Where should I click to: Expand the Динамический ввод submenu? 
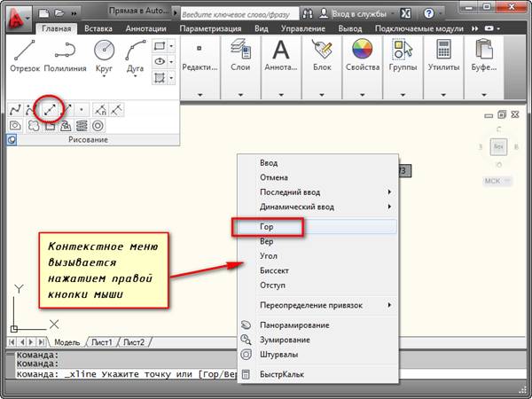pyautogui.click(x=318, y=207)
